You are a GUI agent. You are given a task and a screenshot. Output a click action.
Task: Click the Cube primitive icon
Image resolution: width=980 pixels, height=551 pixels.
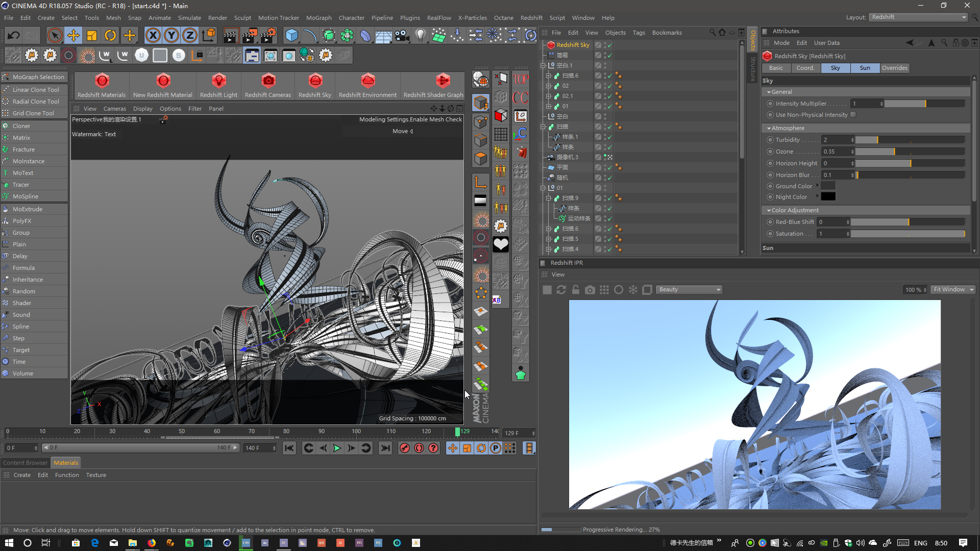[291, 35]
